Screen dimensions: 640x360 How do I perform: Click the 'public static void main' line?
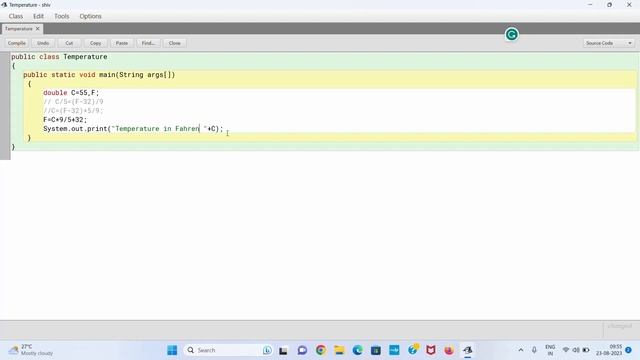tap(99, 75)
